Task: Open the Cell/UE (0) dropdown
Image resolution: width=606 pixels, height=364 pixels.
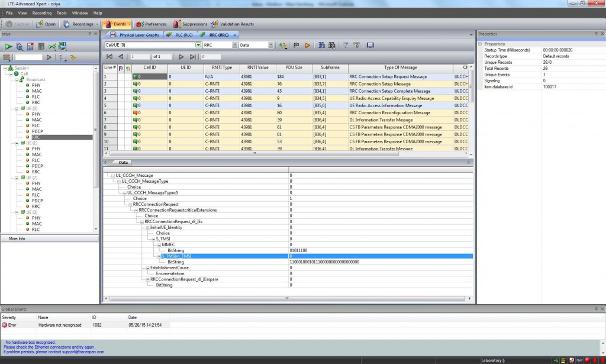Action: [198, 45]
